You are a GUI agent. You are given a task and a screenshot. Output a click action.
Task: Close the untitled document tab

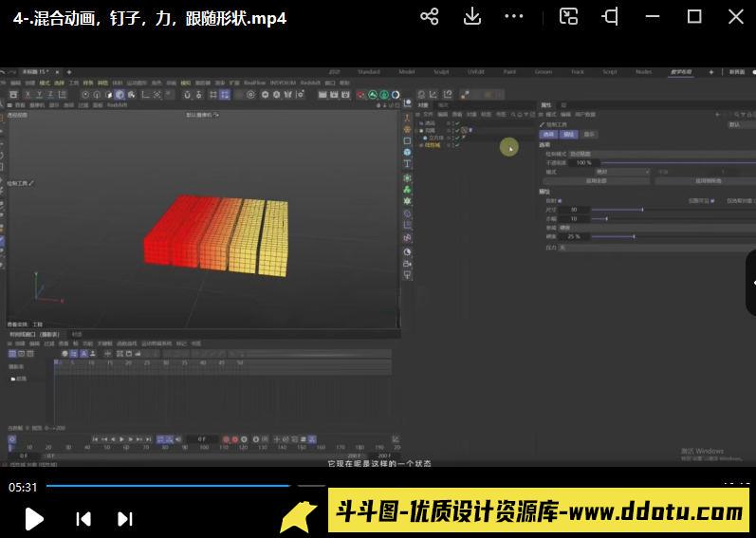pyautogui.click(x=57, y=72)
